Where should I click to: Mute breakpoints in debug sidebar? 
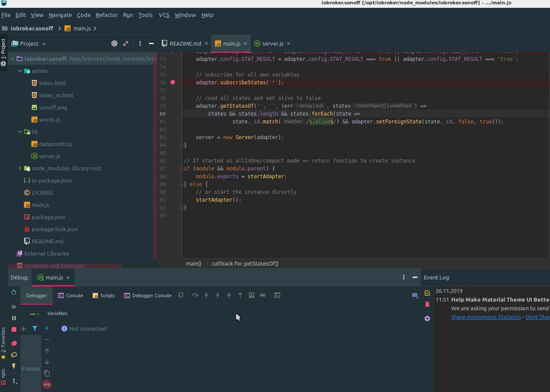coord(14,355)
